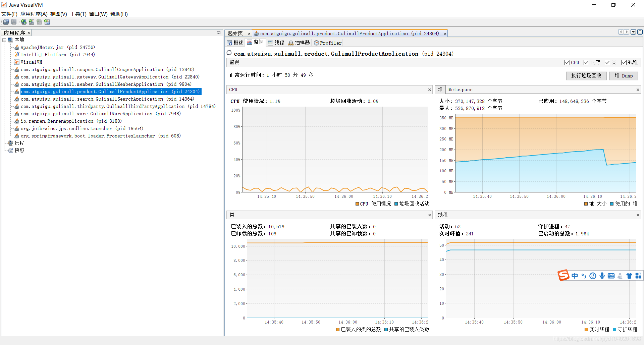Click the Add Remote Host toolbar icon
The height and width of the screenshot is (345, 644).
(x=24, y=22)
